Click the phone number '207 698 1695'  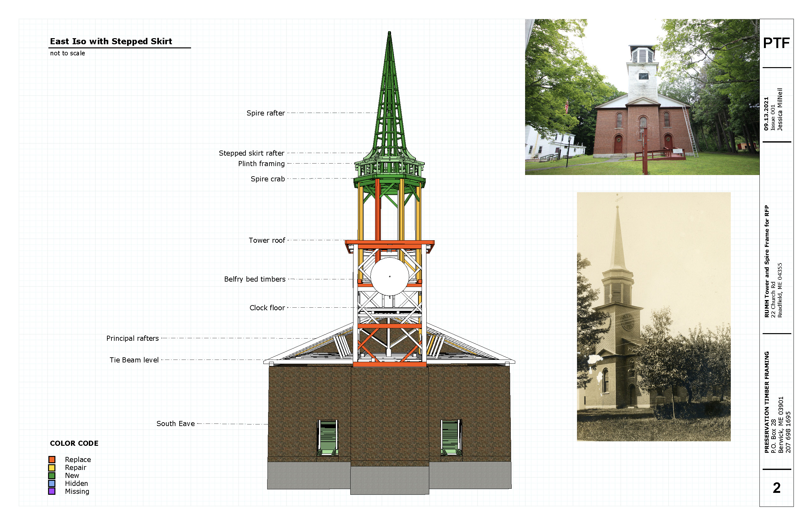click(x=788, y=432)
